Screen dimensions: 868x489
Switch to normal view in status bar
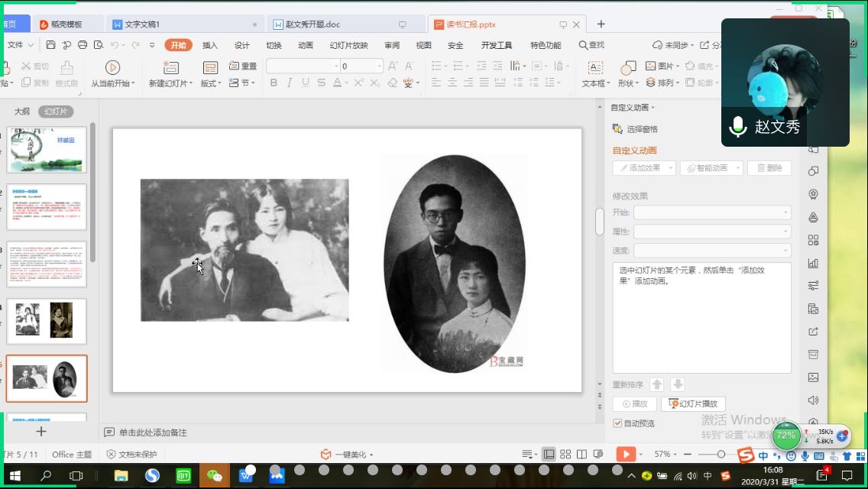click(549, 454)
